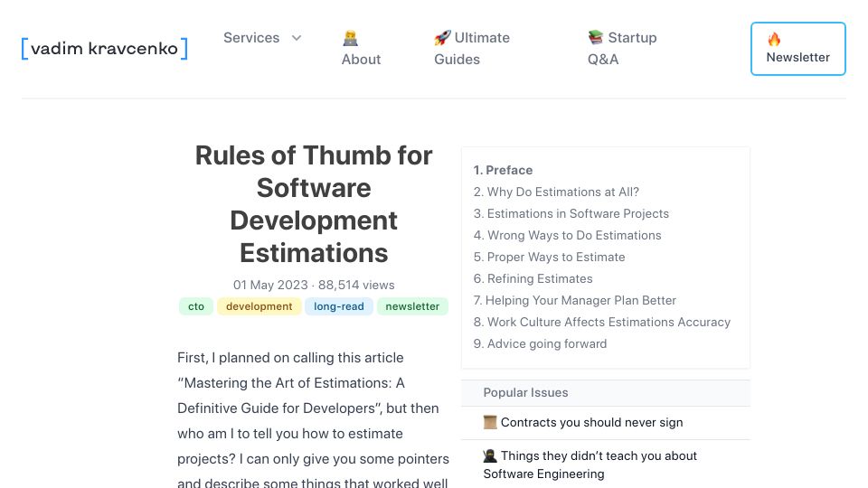
Task: Jump to Refining Estimates section
Action: (x=533, y=278)
